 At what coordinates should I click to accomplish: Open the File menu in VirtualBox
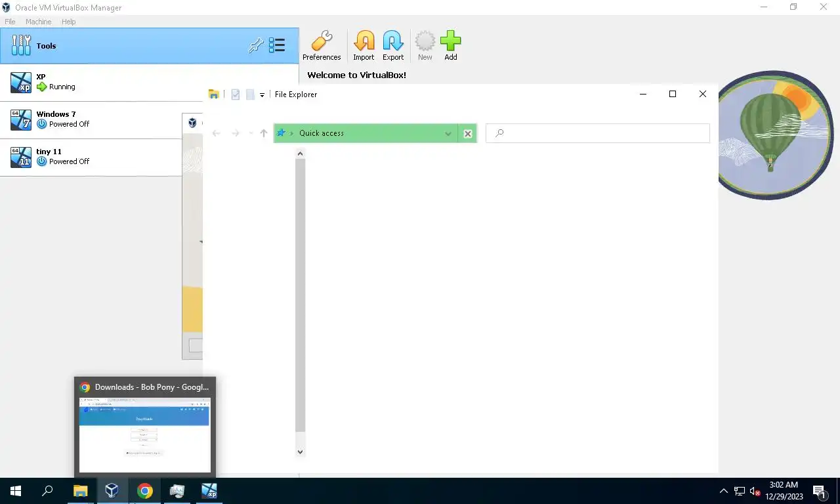[x=10, y=22]
